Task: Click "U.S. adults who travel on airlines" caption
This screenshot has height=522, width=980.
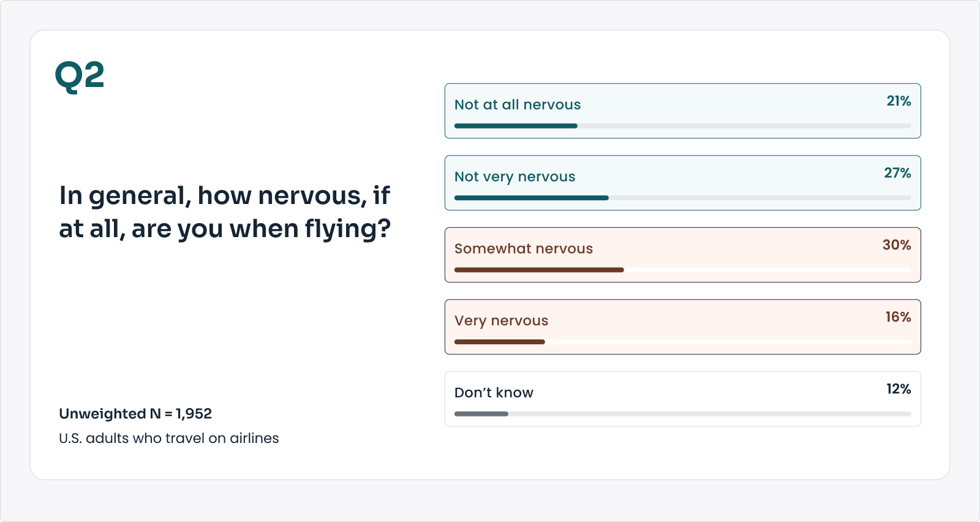Action: click(x=169, y=438)
